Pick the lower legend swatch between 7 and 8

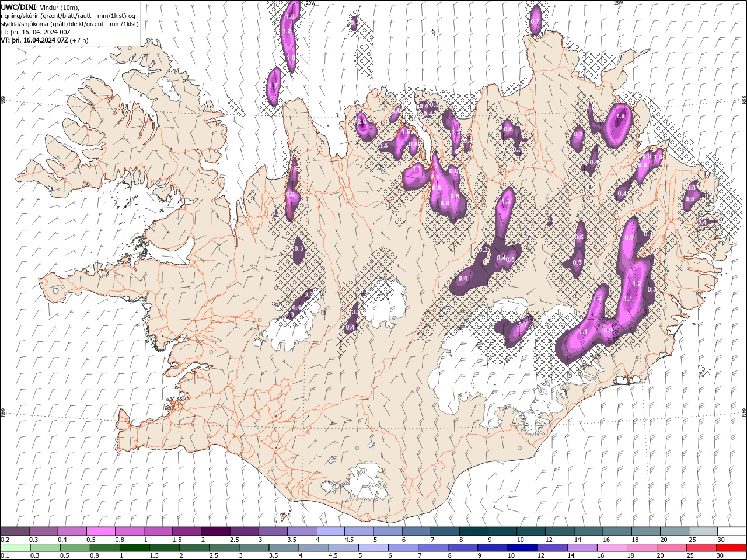click(x=433, y=548)
